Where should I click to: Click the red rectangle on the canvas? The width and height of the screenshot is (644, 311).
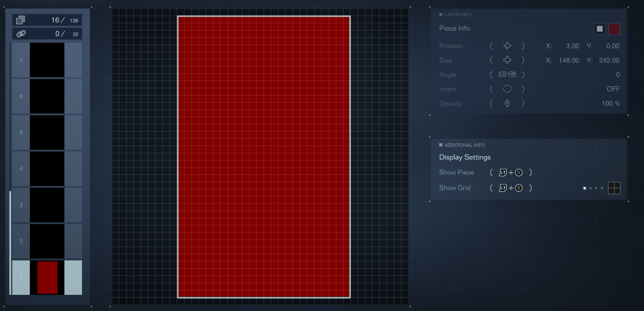coord(264,157)
